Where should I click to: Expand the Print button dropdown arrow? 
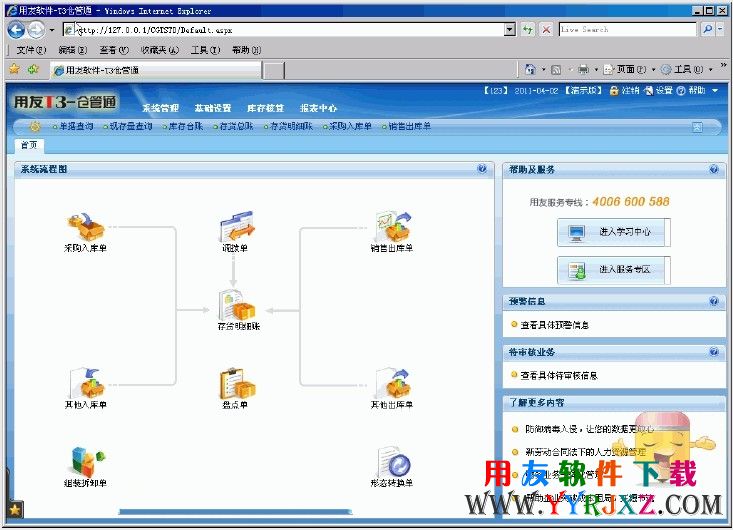pos(596,70)
